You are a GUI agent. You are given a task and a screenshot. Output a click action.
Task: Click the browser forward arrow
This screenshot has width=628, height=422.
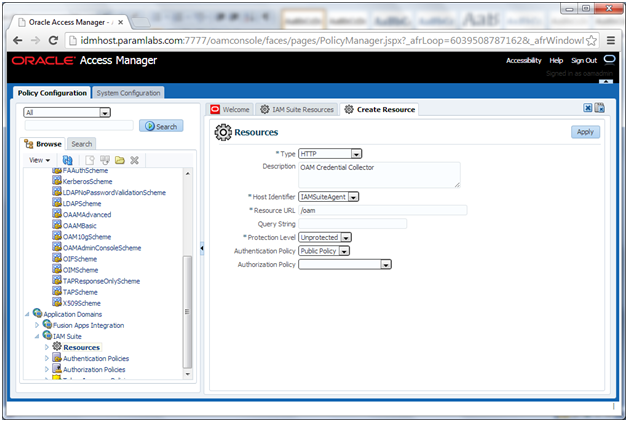(36, 40)
